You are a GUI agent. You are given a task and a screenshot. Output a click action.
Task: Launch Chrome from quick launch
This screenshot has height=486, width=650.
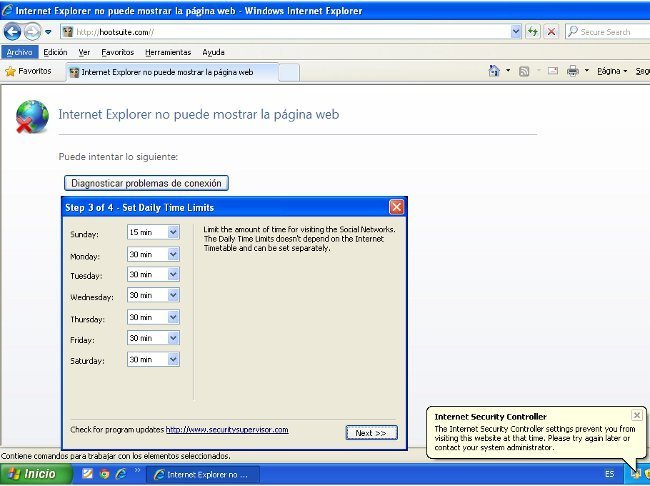click(104, 474)
